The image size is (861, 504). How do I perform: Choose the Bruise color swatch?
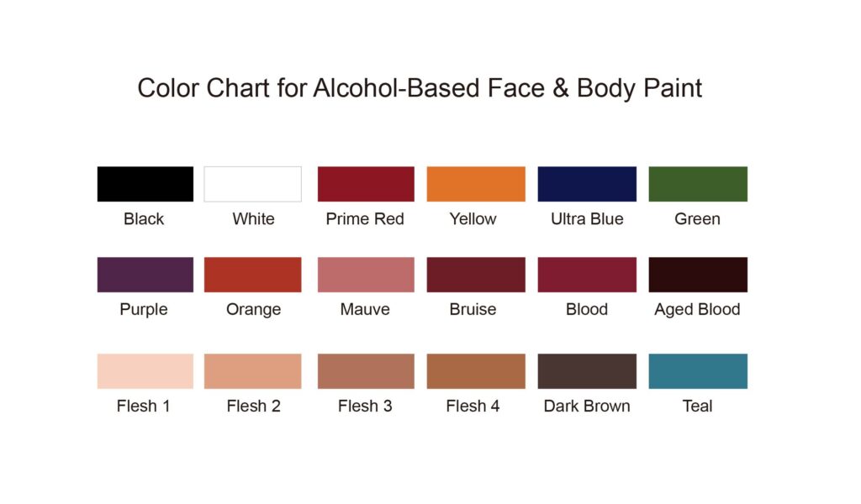coord(476,275)
